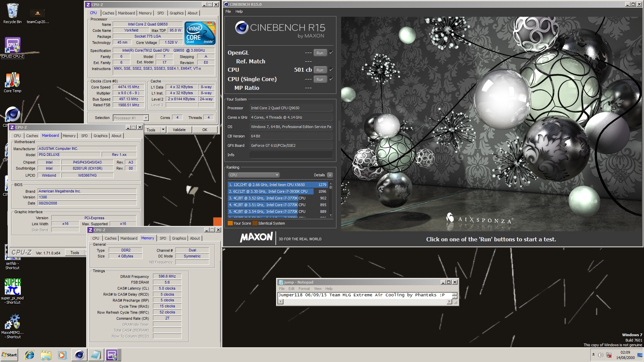
Task: Click the Your Score orange swatch
Action: (x=230, y=223)
